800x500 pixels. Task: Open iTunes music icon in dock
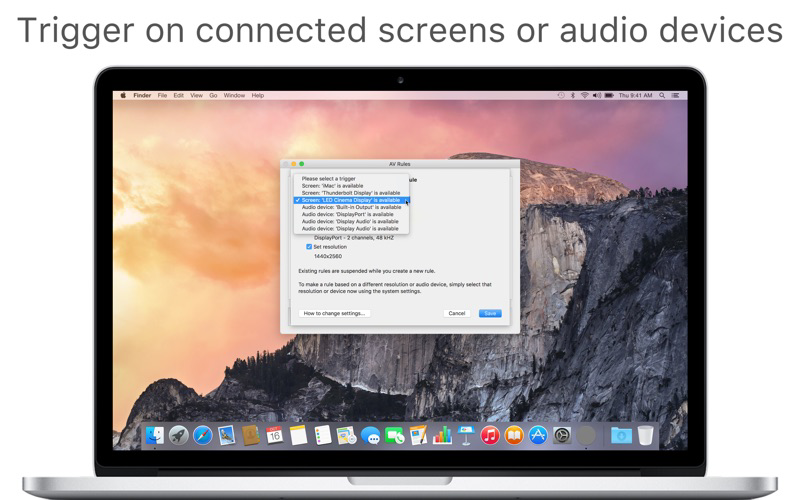coord(490,435)
